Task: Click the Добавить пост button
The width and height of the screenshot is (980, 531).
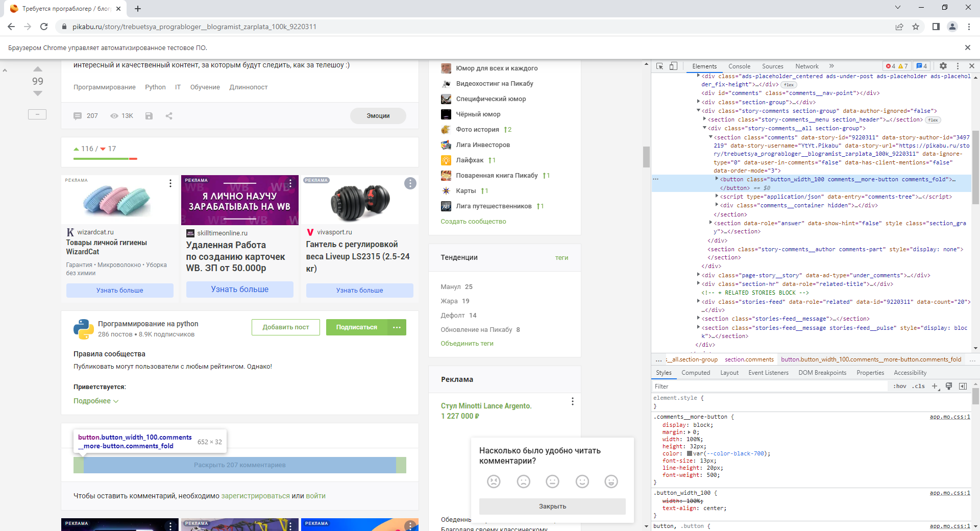Action: (286, 327)
